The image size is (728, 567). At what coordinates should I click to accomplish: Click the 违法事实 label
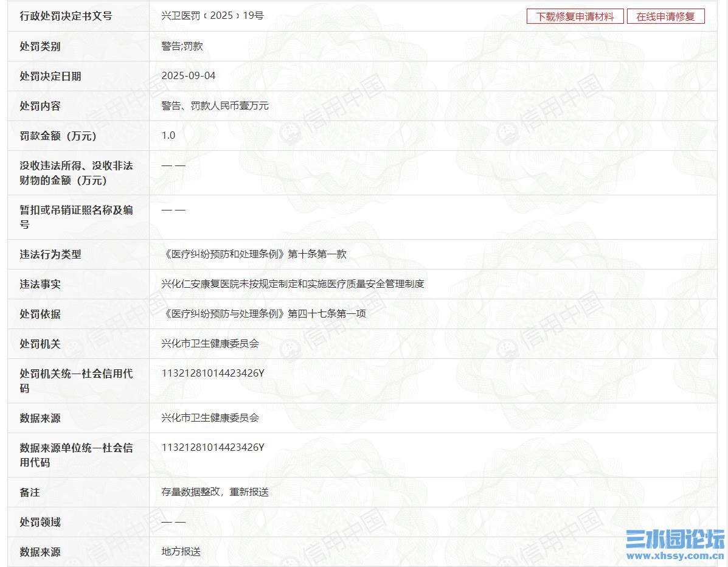coord(40,284)
